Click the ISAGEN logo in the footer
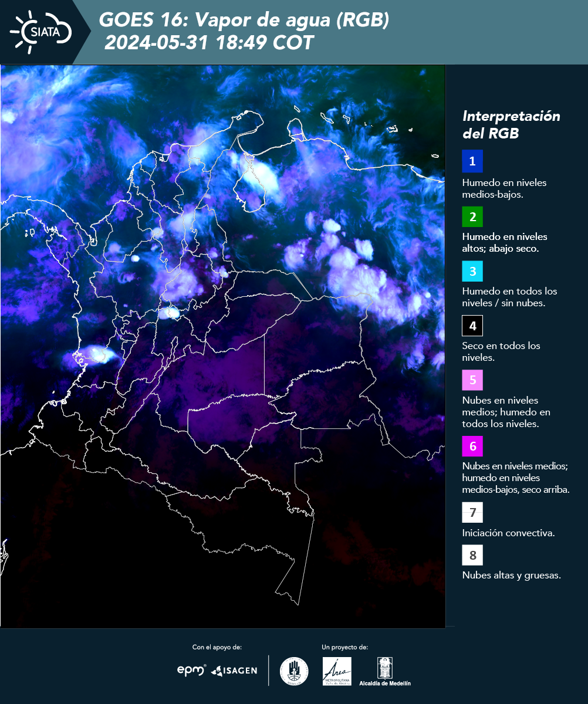This screenshot has width=588, height=704. (234, 671)
